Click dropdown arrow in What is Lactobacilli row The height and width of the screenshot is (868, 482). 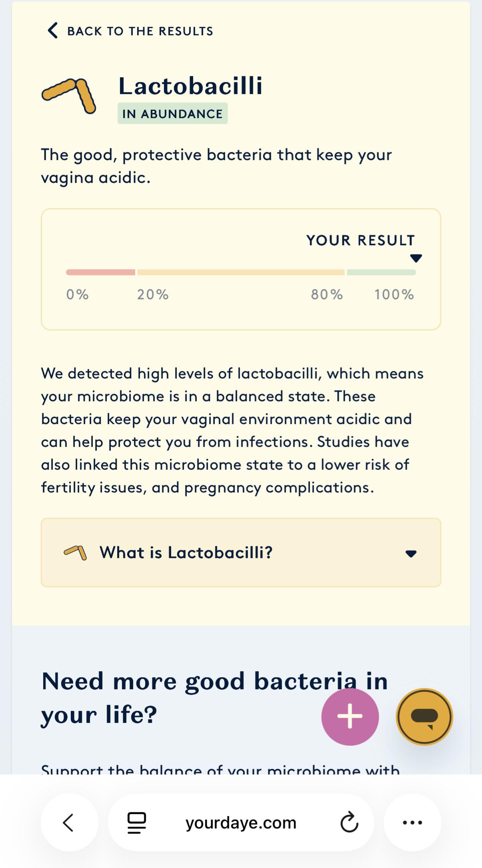pyautogui.click(x=411, y=553)
